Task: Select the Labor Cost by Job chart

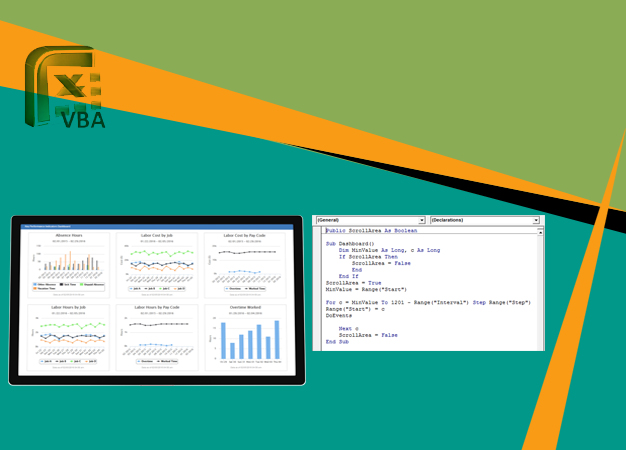Action: [157, 265]
